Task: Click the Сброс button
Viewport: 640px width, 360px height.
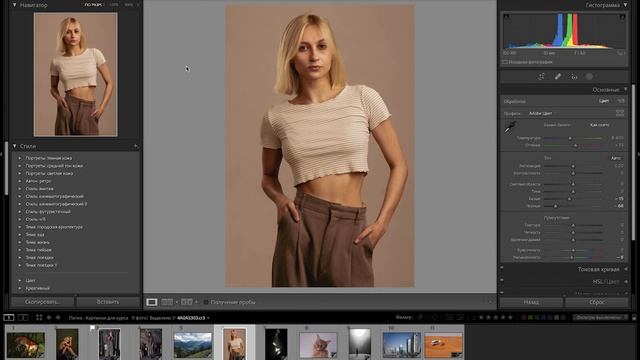Action: [597, 302]
